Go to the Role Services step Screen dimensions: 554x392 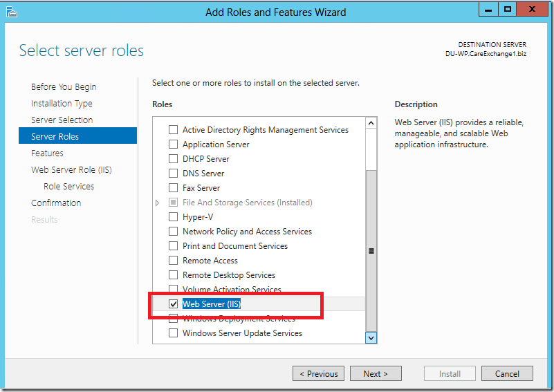(69, 187)
